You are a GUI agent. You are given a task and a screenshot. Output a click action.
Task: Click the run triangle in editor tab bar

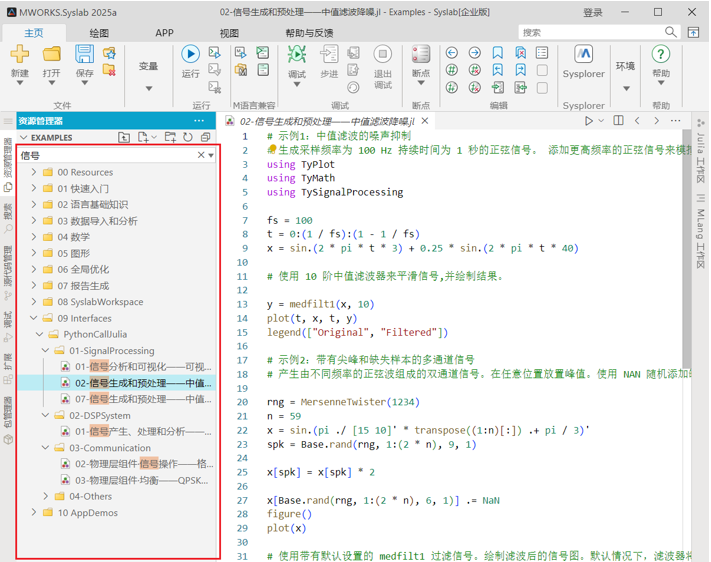tap(589, 121)
